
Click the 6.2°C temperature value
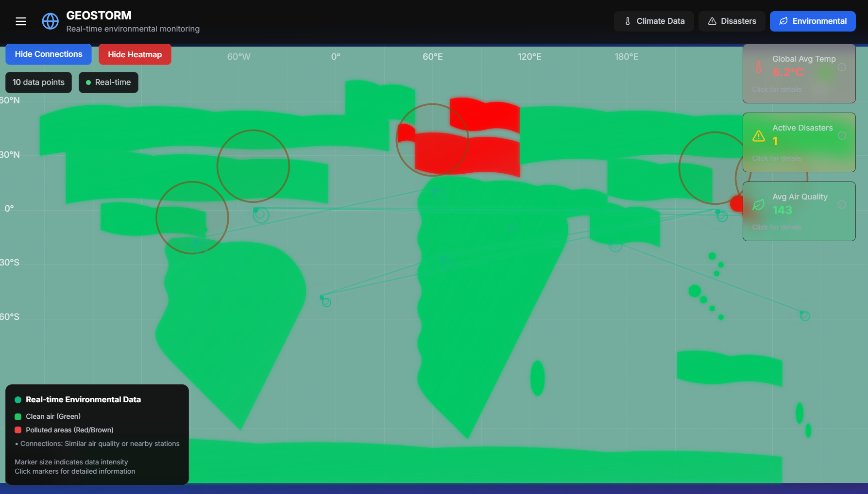(788, 72)
